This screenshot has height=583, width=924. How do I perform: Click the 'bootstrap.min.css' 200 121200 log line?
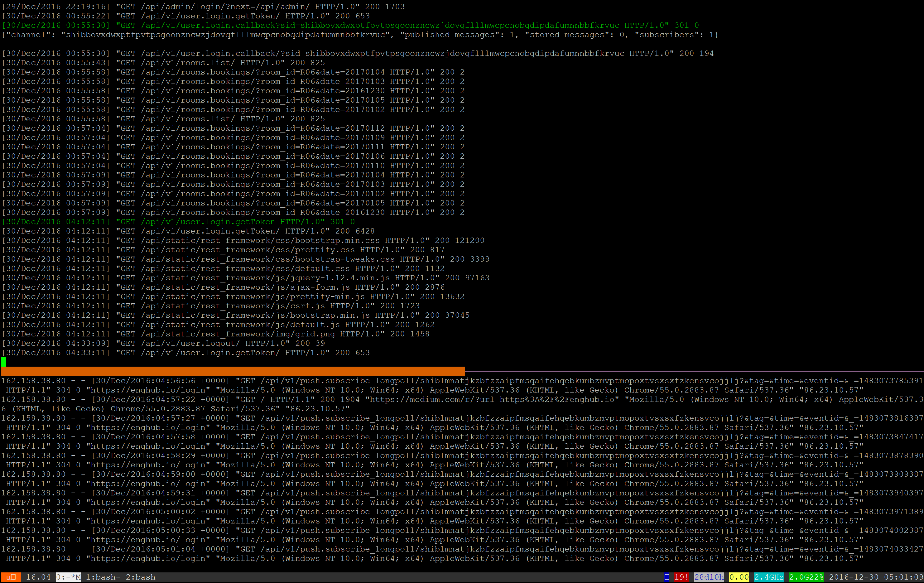[x=243, y=241]
